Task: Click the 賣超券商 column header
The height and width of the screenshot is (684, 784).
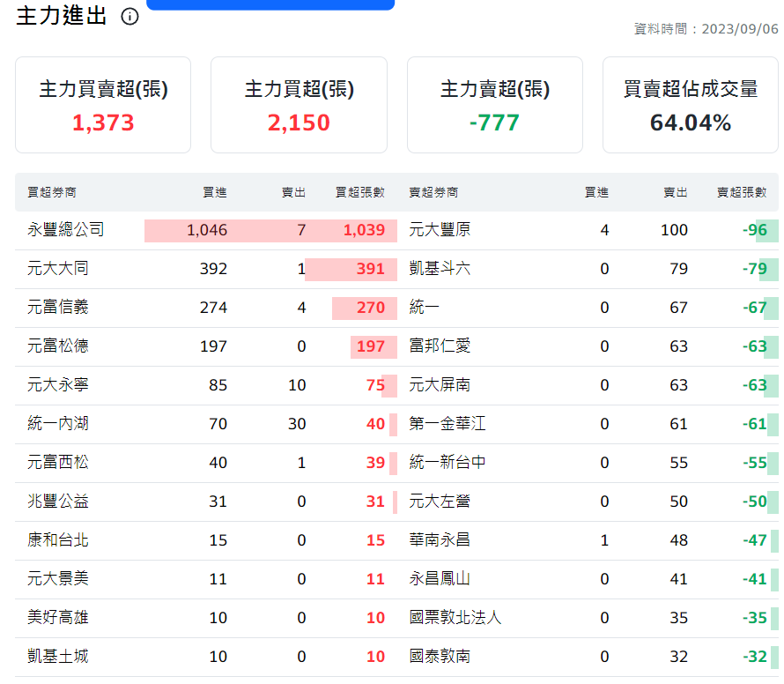Action: coord(433,192)
